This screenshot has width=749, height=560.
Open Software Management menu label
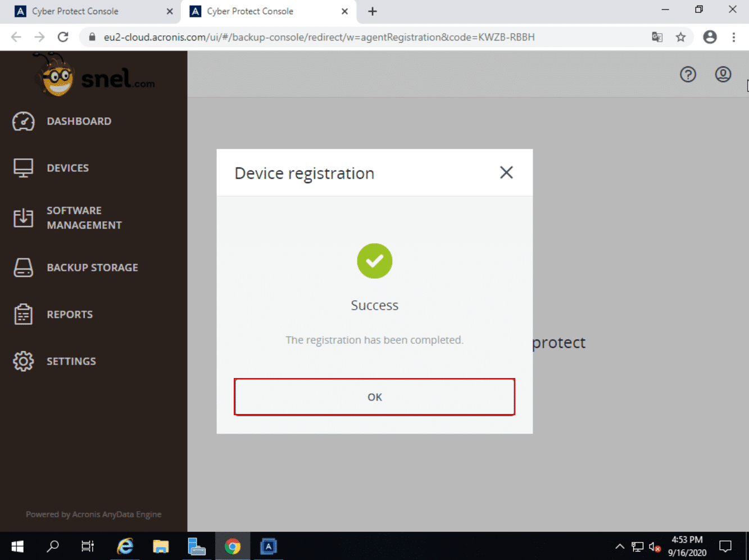[84, 218]
